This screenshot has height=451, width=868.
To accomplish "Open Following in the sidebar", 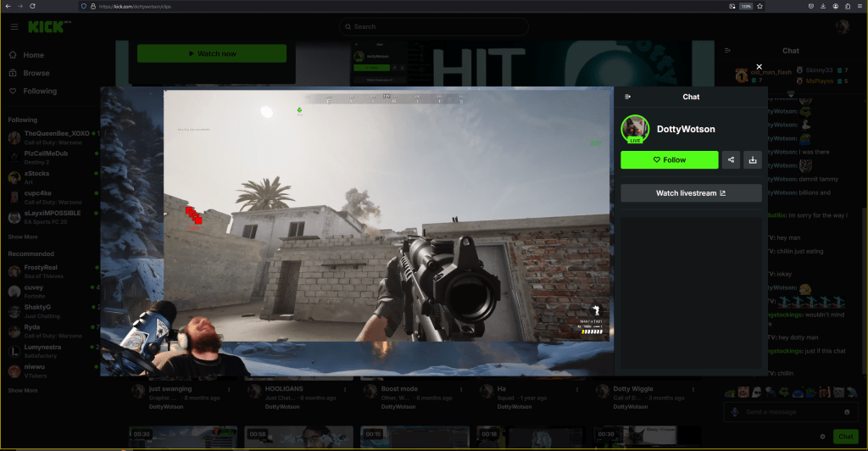I will pos(39,91).
